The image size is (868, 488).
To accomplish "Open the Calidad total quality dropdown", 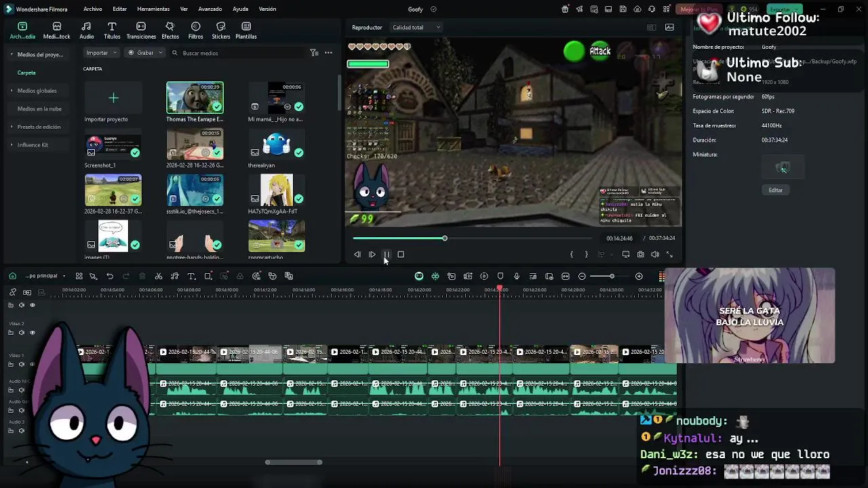I will [416, 27].
